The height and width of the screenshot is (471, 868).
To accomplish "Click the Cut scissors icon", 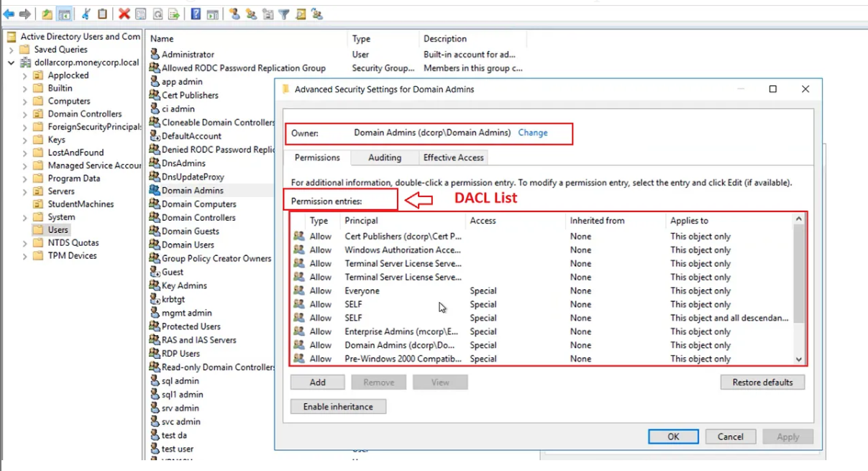I will [86, 14].
